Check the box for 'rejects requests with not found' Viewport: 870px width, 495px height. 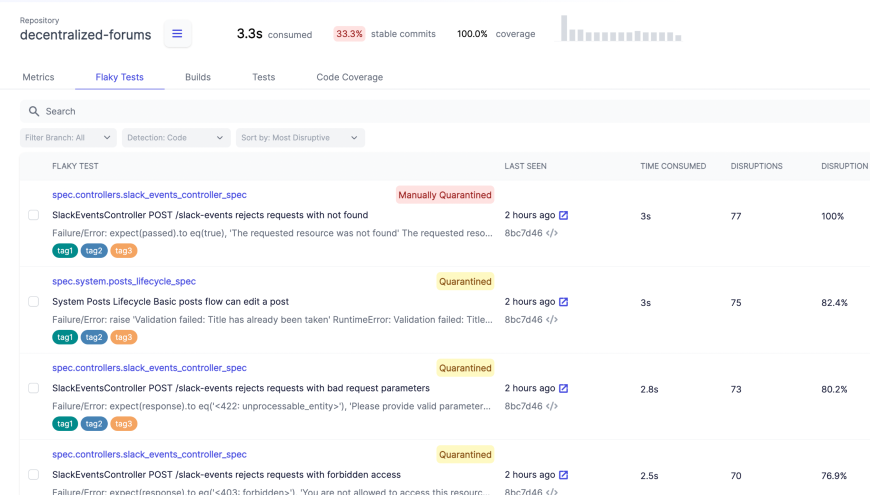coord(33,215)
